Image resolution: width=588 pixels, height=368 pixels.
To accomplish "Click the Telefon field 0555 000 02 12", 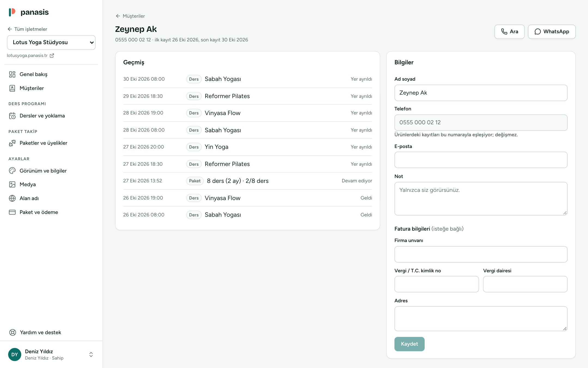I will (481, 123).
